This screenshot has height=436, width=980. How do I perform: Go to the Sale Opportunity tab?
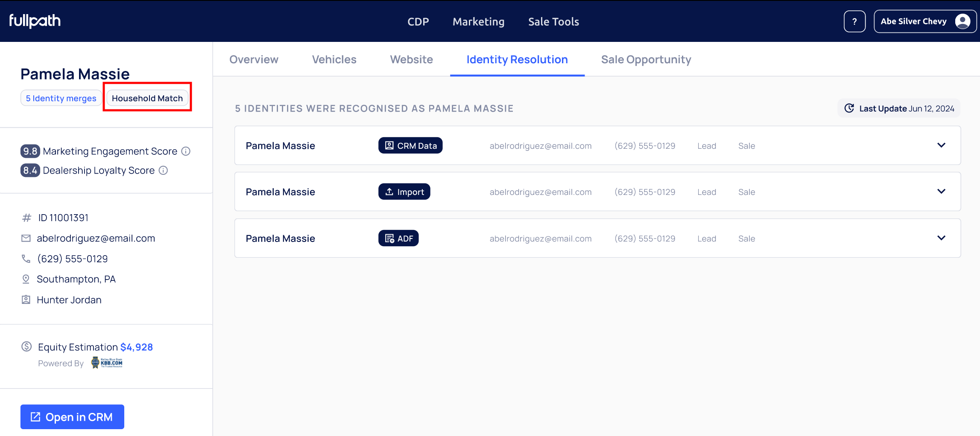pyautogui.click(x=646, y=59)
